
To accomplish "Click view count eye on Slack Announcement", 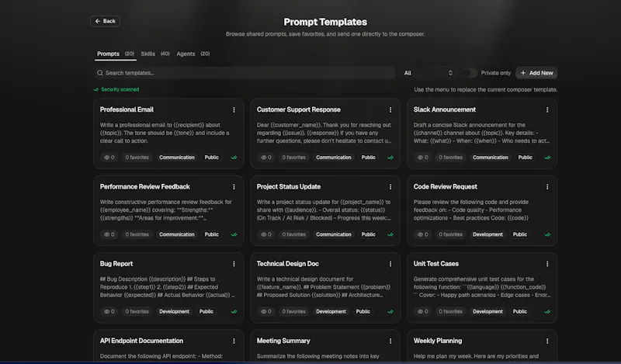I will click(x=422, y=158).
